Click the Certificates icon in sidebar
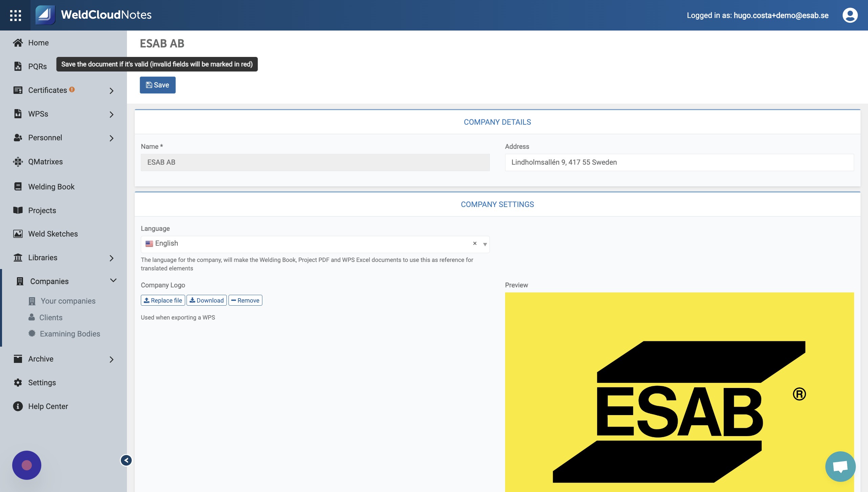The image size is (868, 492). [x=18, y=90]
